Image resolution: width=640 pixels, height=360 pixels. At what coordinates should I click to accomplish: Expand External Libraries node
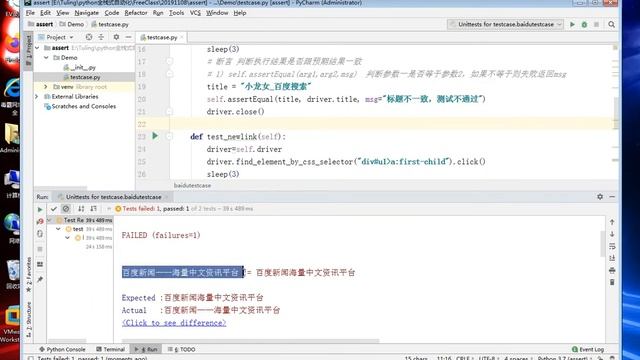37,97
